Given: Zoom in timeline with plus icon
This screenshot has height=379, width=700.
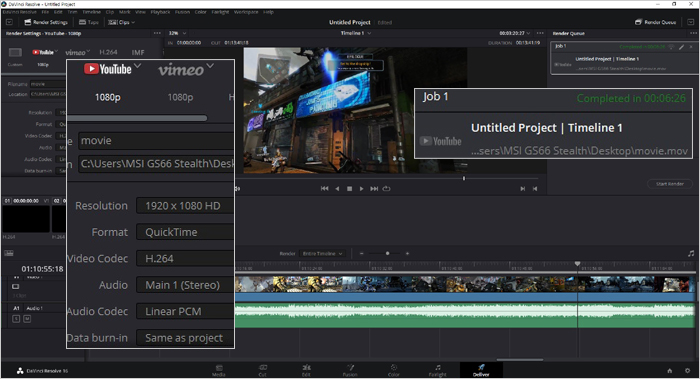Looking at the screenshot, I should 407,253.
